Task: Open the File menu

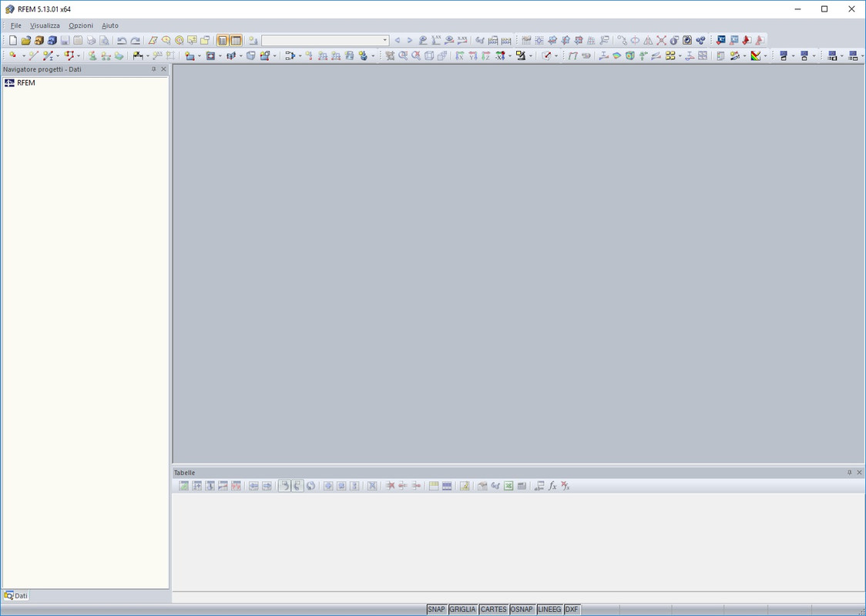Action: click(x=16, y=25)
